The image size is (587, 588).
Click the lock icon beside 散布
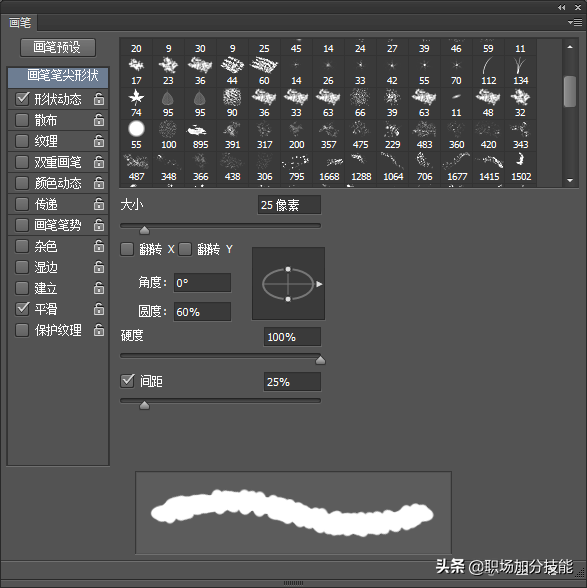99,120
